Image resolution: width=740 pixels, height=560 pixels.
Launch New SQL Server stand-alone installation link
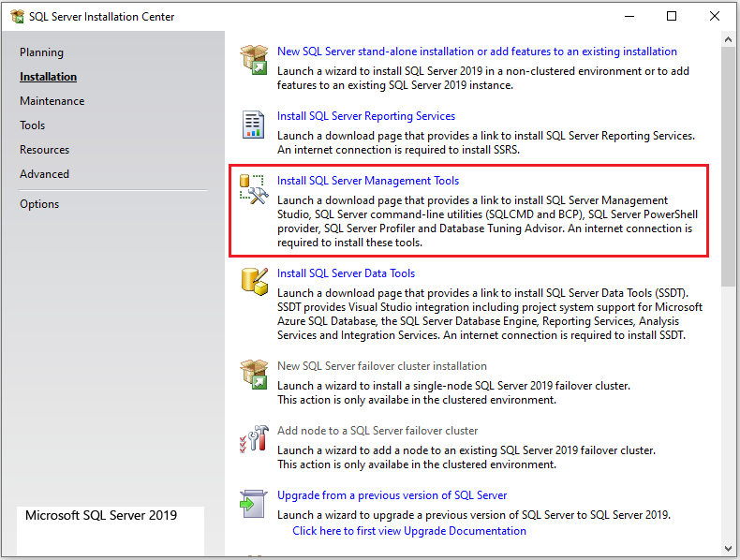click(x=477, y=52)
